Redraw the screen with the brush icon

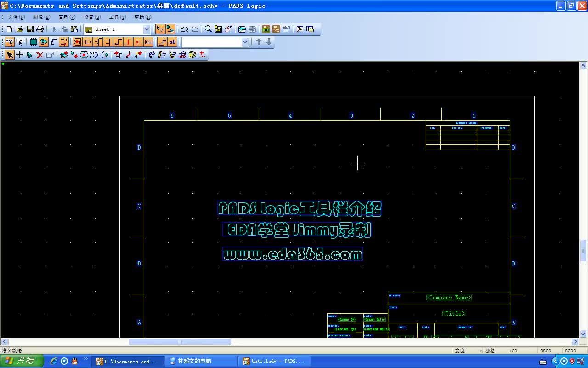(228, 29)
